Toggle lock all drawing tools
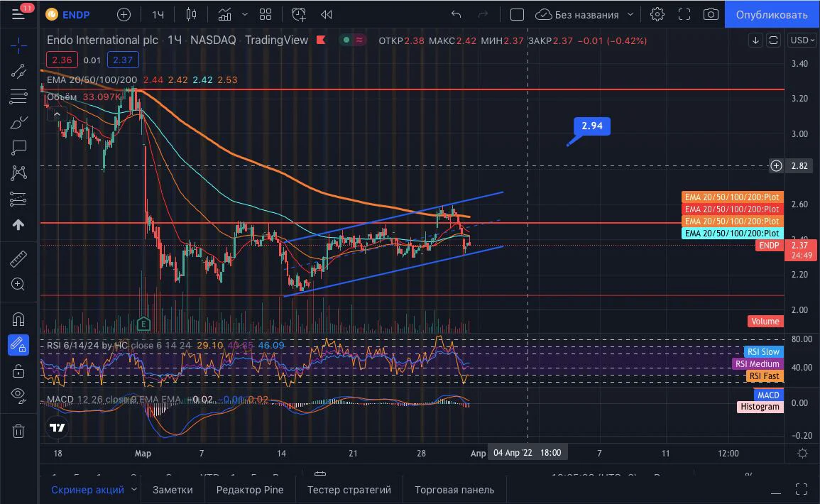This screenshot has height=504, width=820. coord(18,371)
